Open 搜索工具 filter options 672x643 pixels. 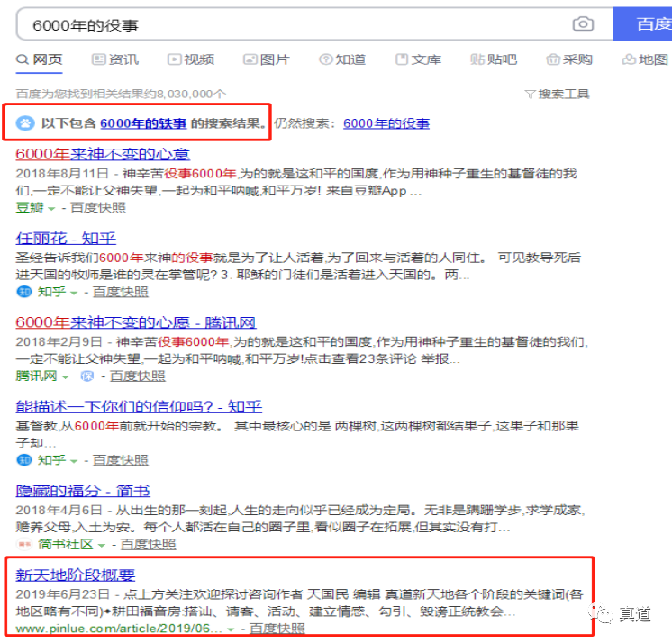pos(557,94)
